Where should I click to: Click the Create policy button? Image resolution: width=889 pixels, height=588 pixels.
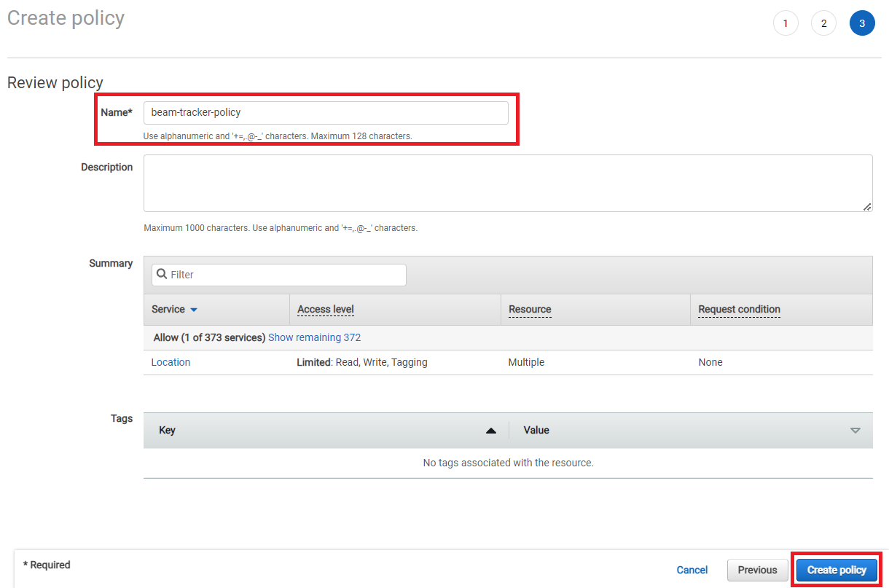[x=837, y=570]
